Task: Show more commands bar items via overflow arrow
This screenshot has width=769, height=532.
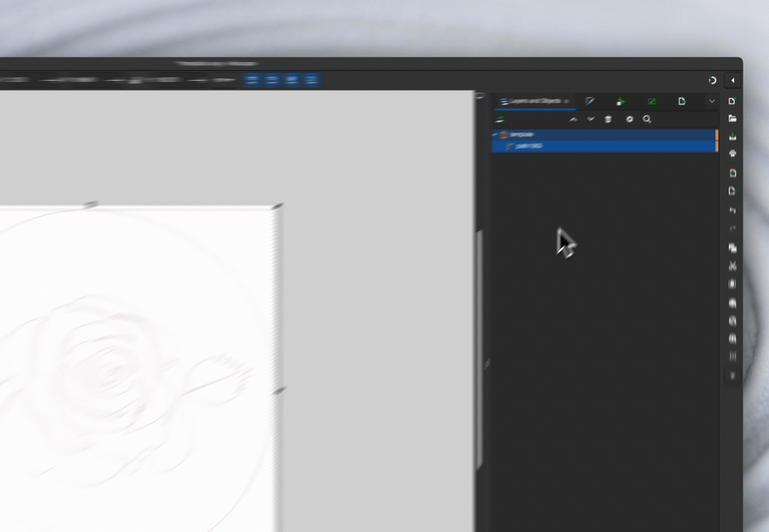Action: click(732, 376)
